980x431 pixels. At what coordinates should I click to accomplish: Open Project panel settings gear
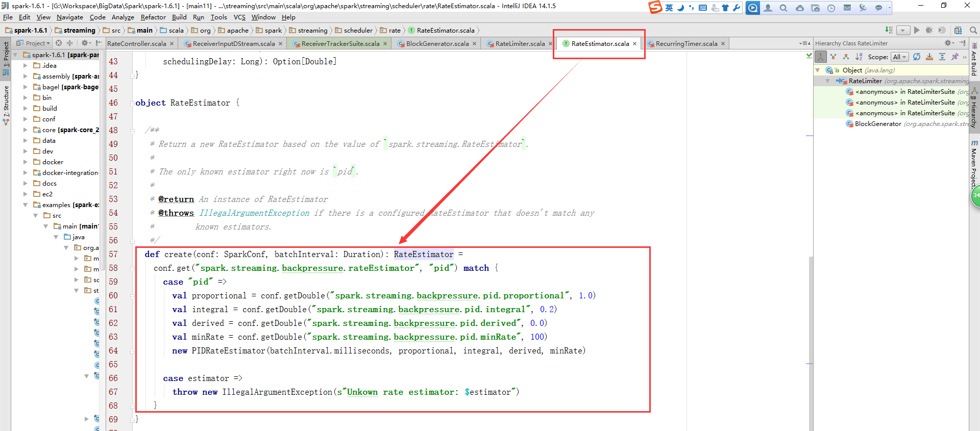(x=86, y=43)
